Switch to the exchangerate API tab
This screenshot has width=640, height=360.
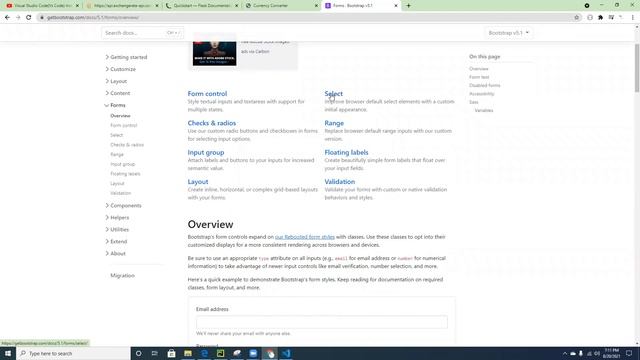click(122, 6)
